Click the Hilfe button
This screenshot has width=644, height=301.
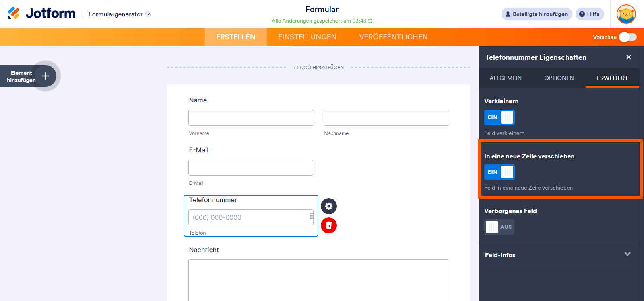(590, 14)
